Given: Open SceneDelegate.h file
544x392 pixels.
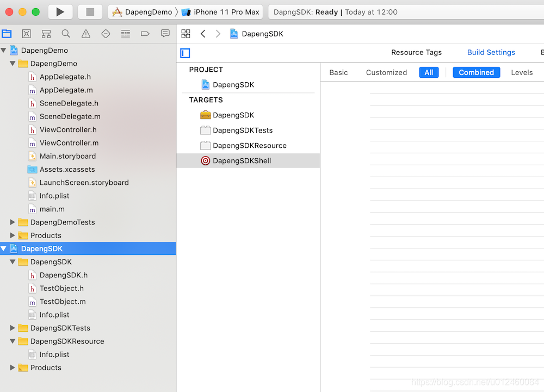Looking at the screenshot, I should pos(69,103).
